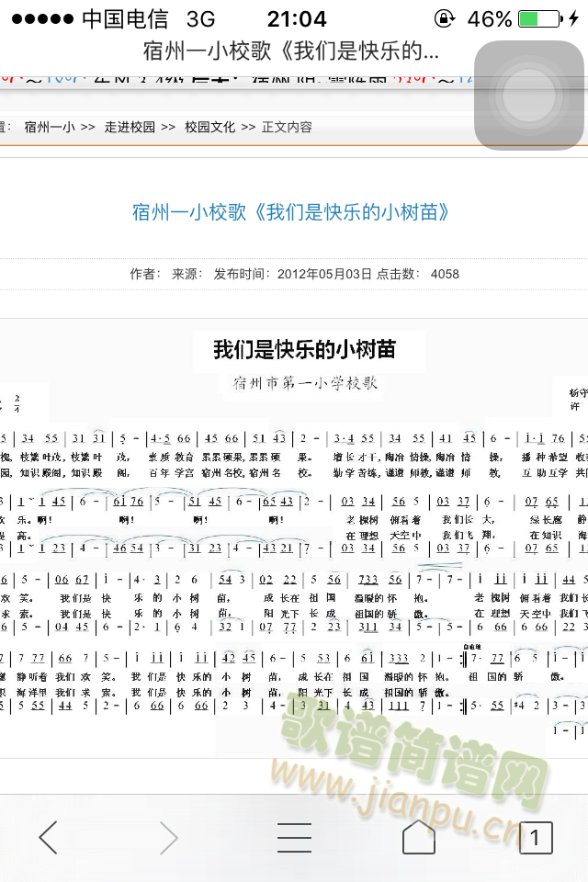This screenshot has height=882, width=588.
Task: Tap the 21:04 clock in the status bar
Action: (296, 18)
